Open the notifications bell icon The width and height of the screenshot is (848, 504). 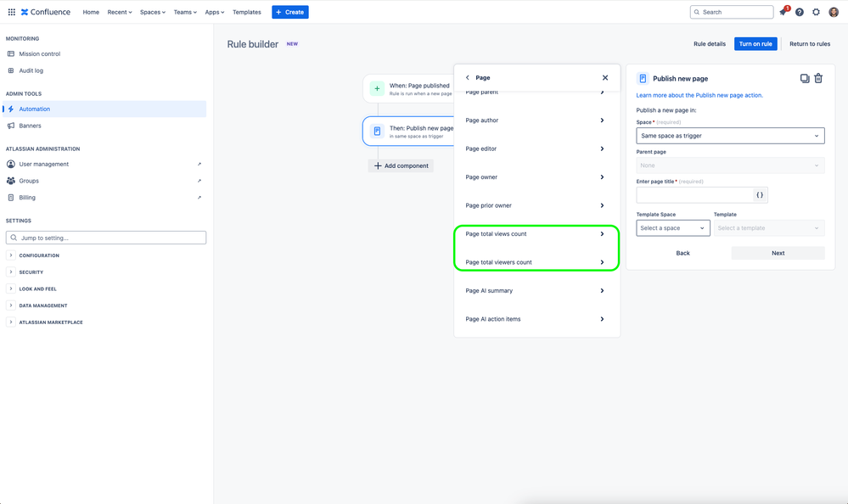pos(783,12)
